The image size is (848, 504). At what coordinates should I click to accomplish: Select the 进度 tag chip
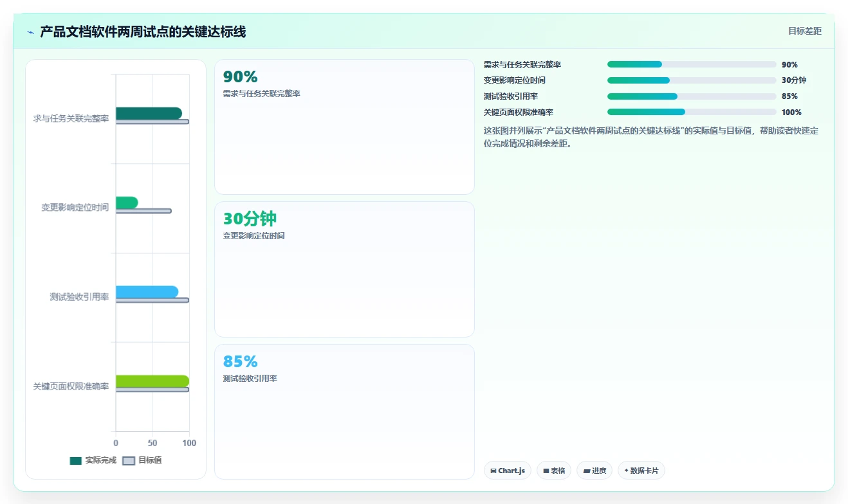(x=595, y=471)
